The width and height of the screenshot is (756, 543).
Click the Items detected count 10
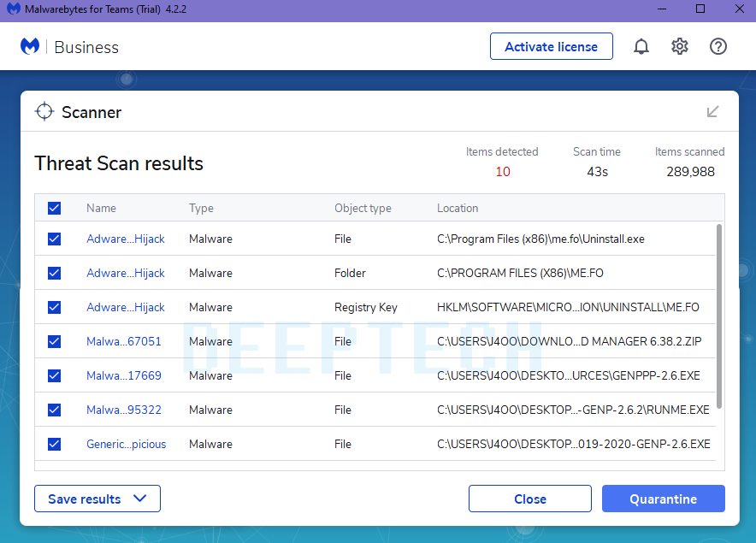tap(502, 172)
